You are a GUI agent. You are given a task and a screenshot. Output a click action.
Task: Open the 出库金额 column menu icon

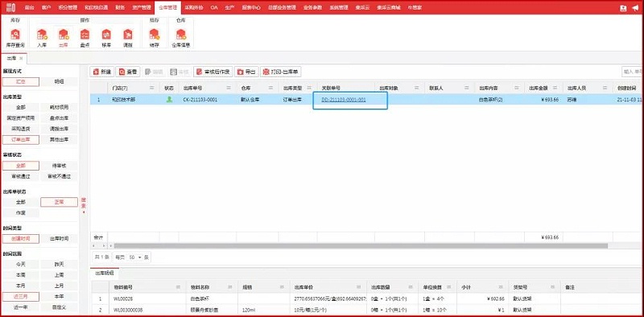[x=555, y=88]
